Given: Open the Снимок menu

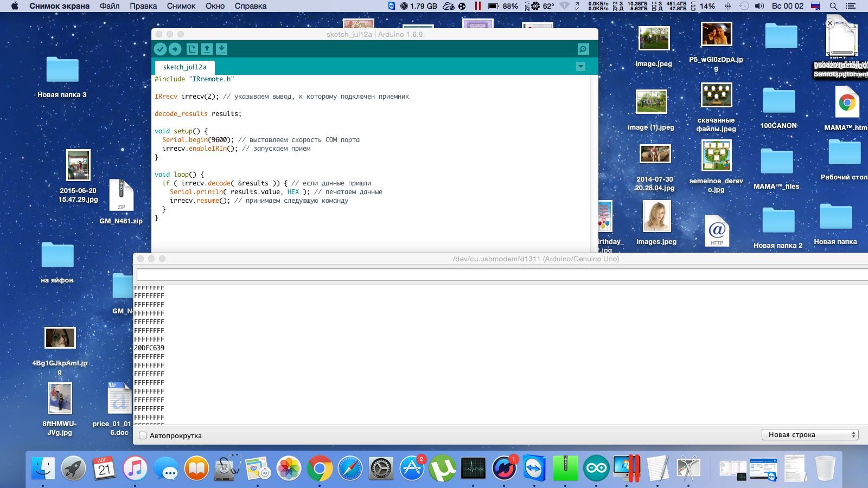Looking at the screenshot, I should click(x=181, y=6).
